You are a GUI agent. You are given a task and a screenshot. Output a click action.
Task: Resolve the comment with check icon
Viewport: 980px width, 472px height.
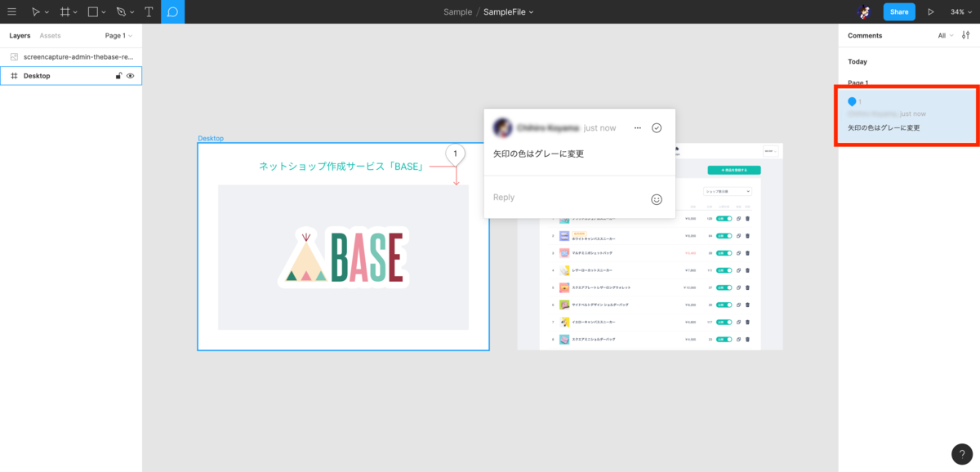pos(657,128)
